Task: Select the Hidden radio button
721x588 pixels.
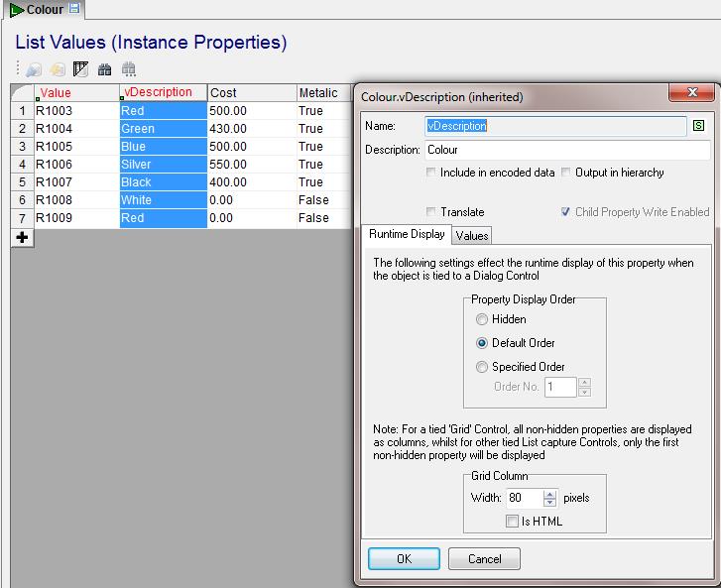Action: [482, 319]
